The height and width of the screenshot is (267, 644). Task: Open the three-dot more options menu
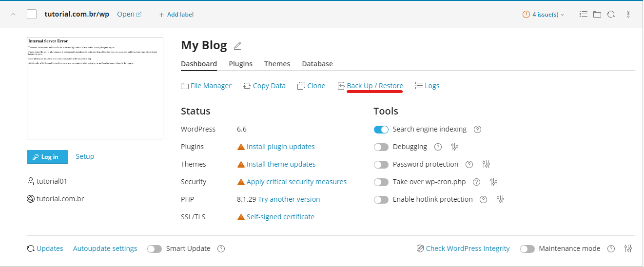(628, 14)
